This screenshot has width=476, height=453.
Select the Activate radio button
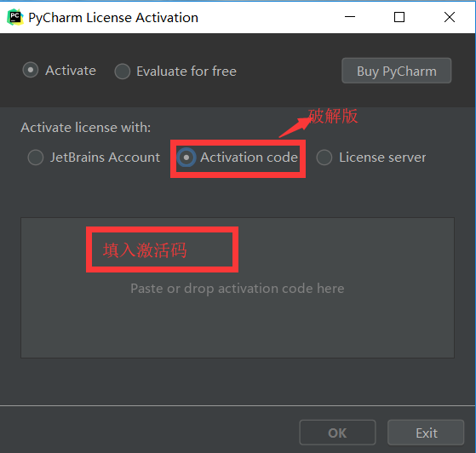coord(31,70)
